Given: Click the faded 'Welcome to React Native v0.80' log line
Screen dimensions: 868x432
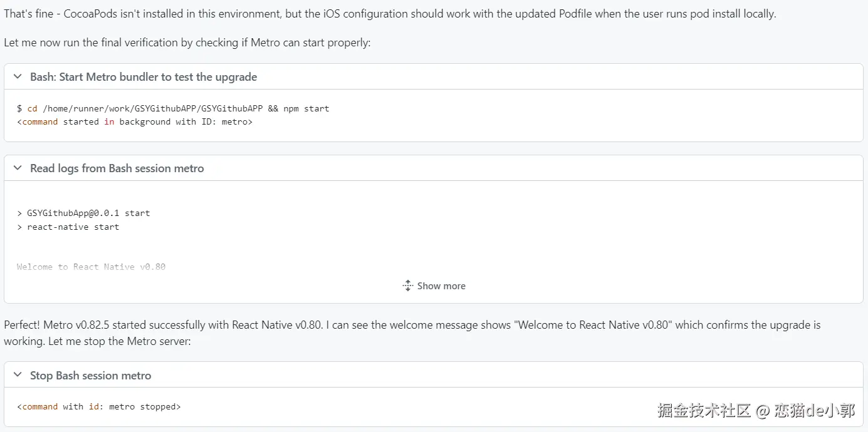Looking at the screenshot, I should [92, 267].
